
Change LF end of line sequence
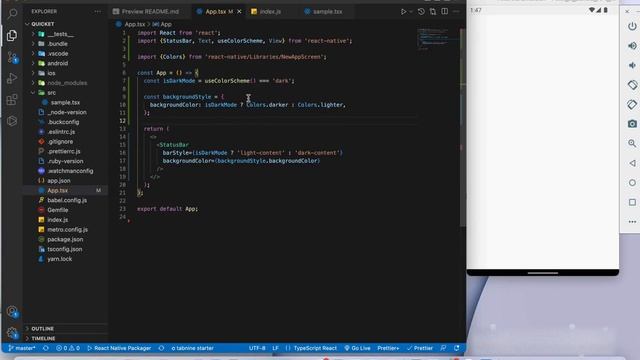coord(275,348)
